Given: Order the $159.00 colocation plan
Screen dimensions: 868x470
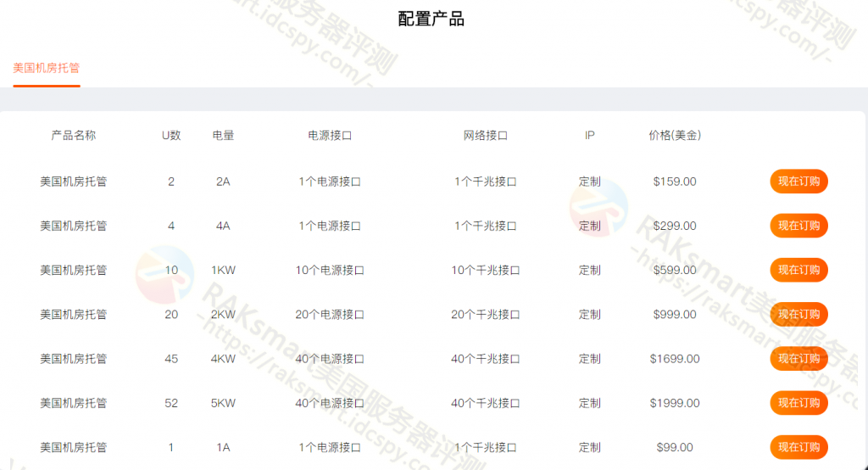Looking at the screenshot, I should pos(798,182).
